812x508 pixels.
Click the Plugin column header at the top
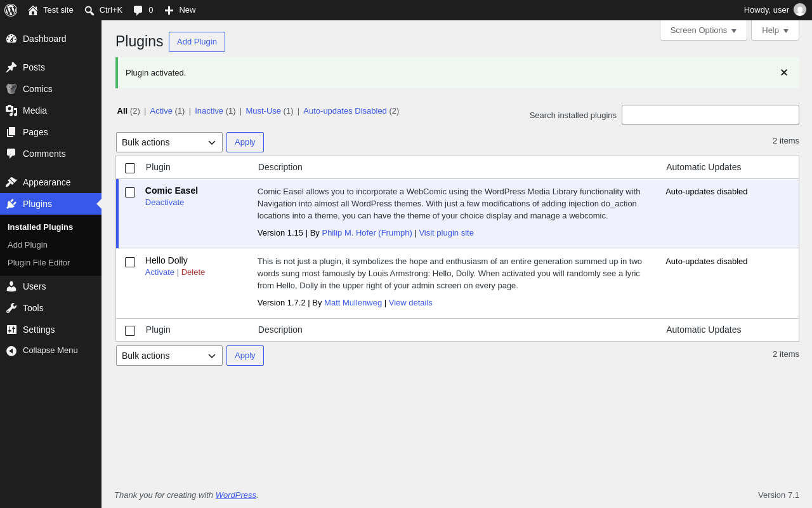coord(158,168)
